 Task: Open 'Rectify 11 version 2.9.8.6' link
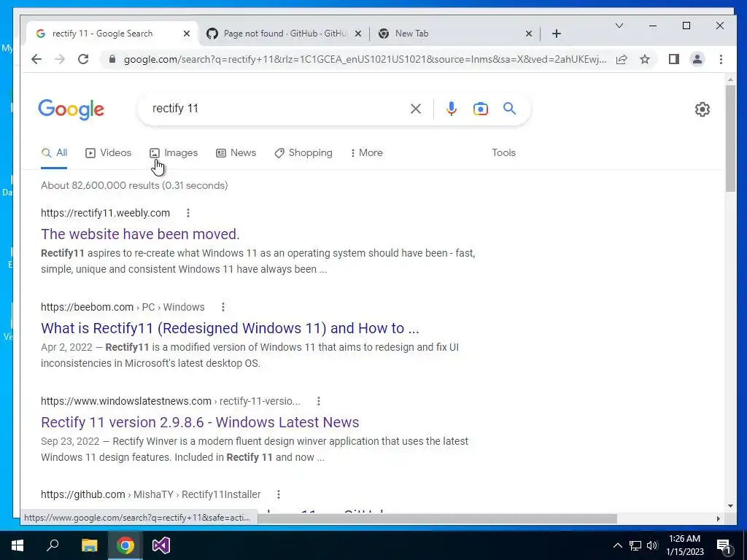pos(200,422)
